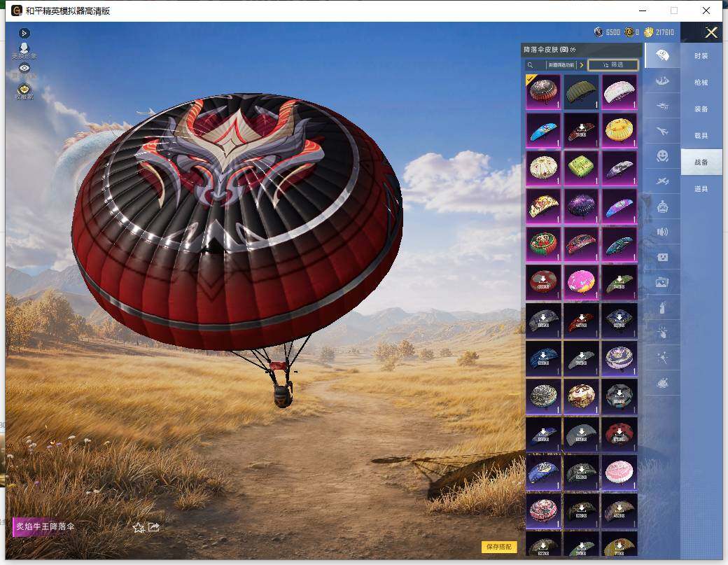The height and width of the screenshot is (565, 728).
Task: Click the 217610 gold balance
Action: click(664, 32)
